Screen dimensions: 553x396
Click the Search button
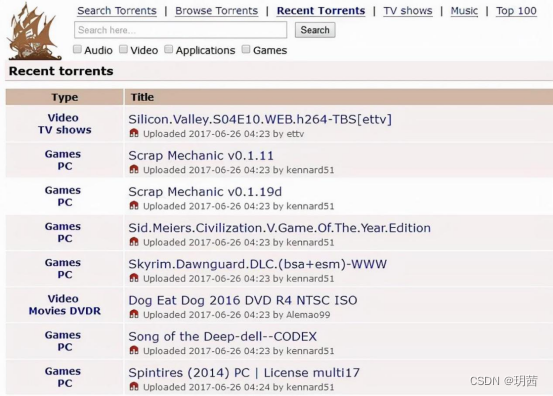click(315, 30)
